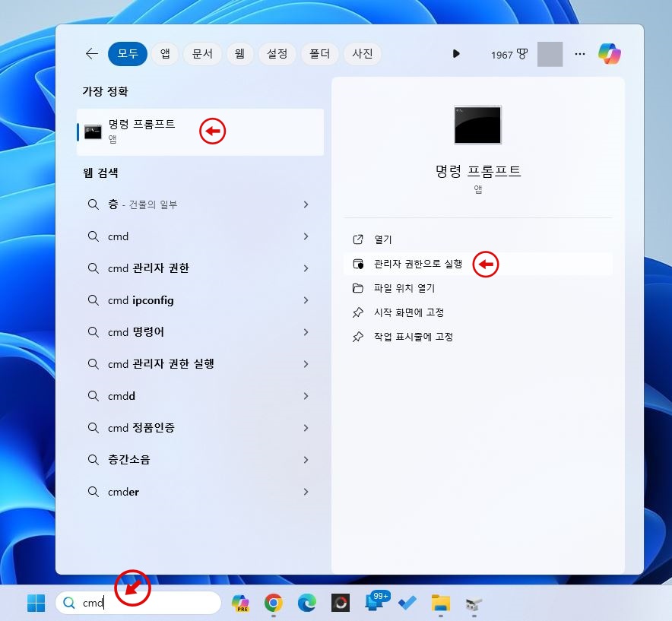The image size is (672, 621).
Task: Open Microsoft To Do checkmark on taskbar
Action: click(x=407, y=603)
